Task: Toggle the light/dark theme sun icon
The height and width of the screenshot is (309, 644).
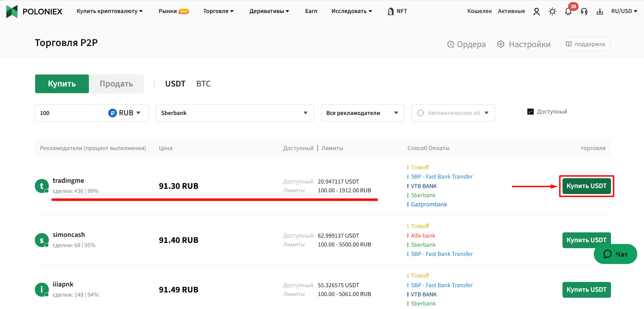Action: [552, 12]
